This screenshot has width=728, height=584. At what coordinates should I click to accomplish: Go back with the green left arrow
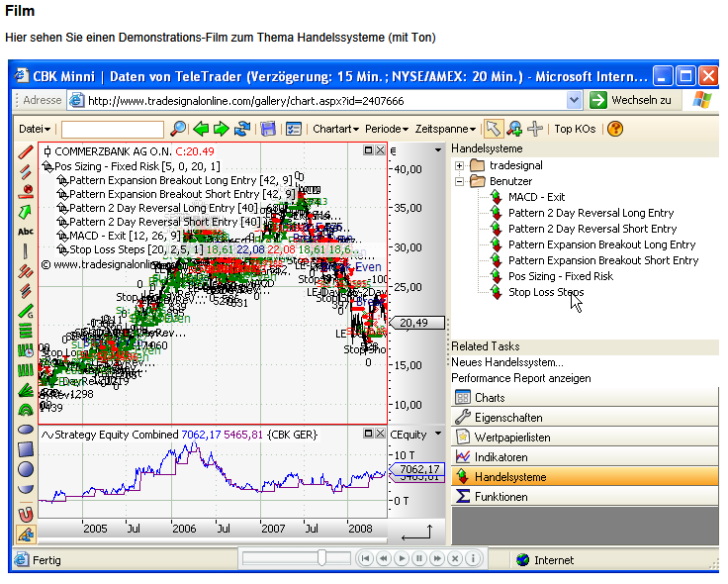[x=201, y=129]
